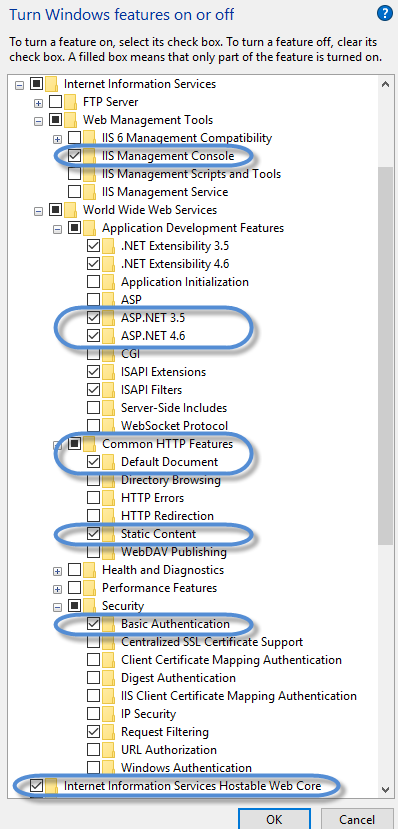Collapse Application Development Features node
The image size is (398, 829).
[x=58, y=229]
